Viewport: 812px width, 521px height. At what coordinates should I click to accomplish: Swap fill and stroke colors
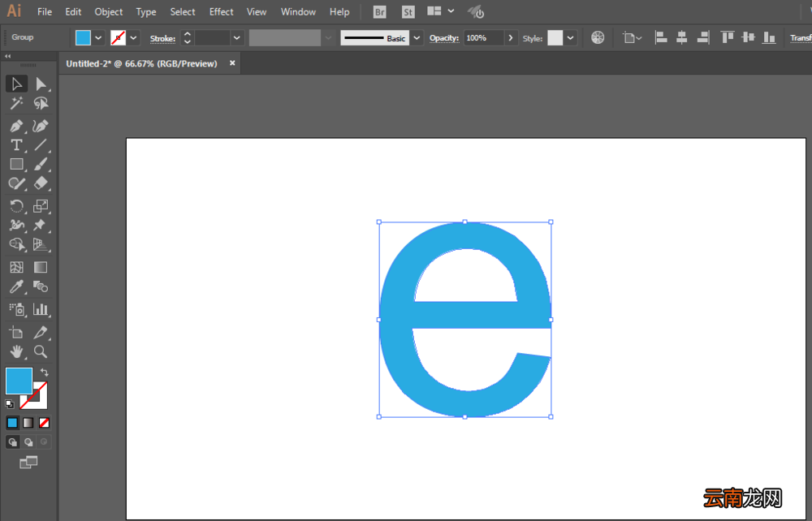(45, 372)
